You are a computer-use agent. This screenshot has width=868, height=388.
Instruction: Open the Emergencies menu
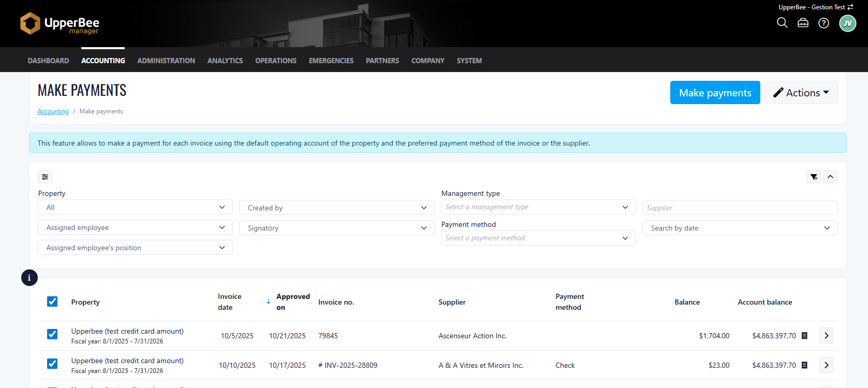[x=331, y=61]
